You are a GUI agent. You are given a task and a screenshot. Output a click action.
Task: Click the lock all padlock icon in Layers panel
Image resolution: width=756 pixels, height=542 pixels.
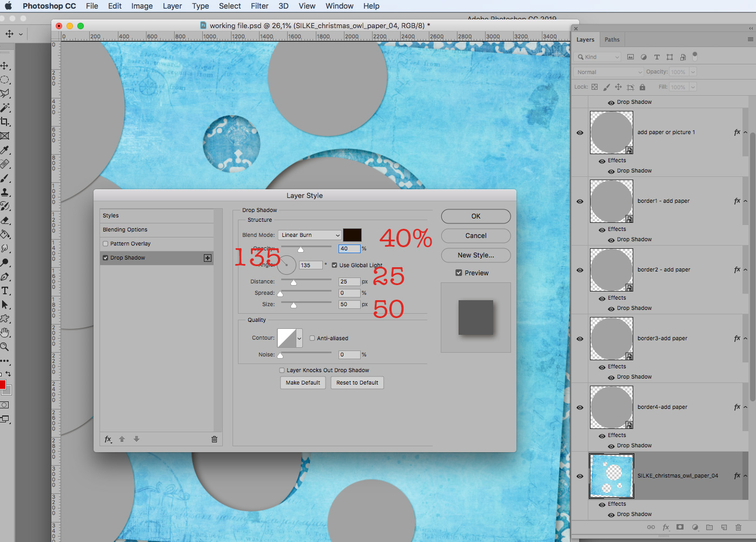tap(642, 87)
